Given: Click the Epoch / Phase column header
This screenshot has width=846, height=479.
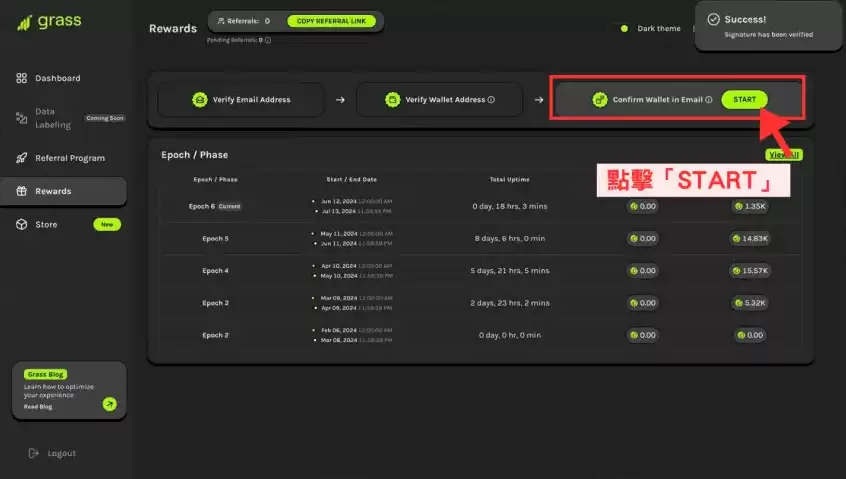Looking at the screenshot, I should pos(215,180).
